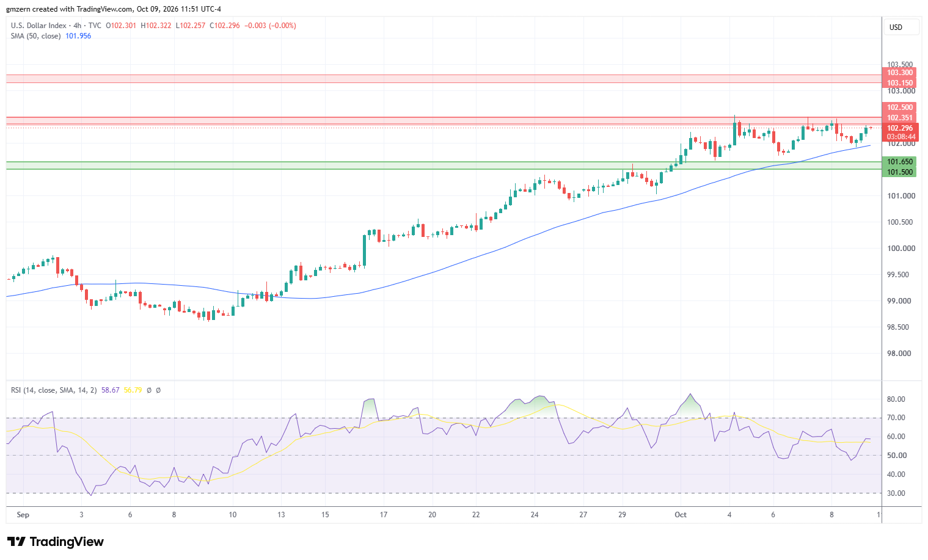Click the 101.000 price axis tick
Image resolution: width=928 pixels, height=560 pixels.
tap(901, 196)
